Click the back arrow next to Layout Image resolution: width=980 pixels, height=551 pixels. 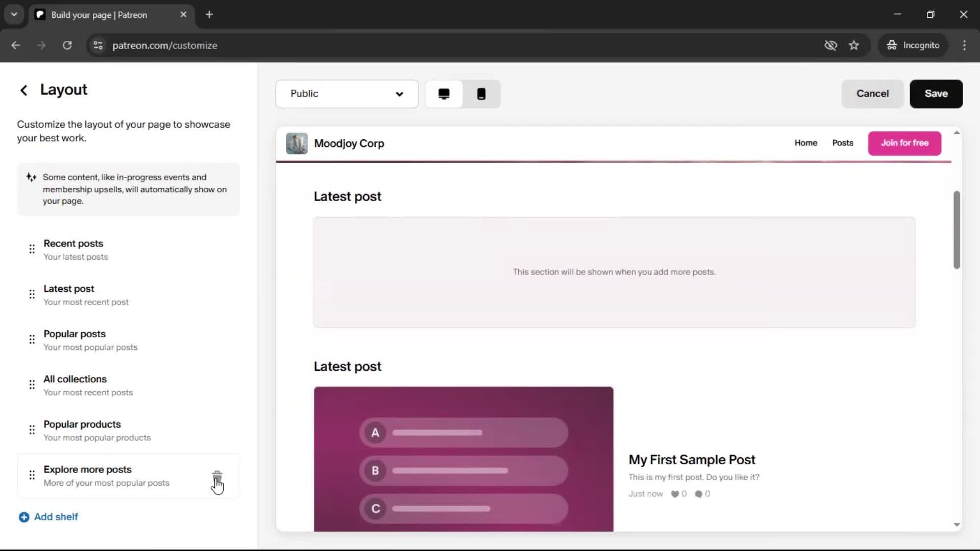coord(23,90)
